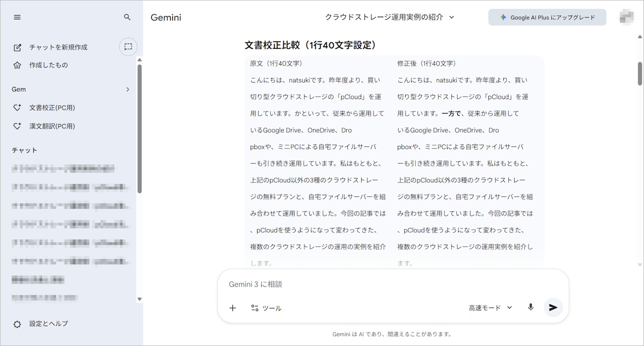Screen dimensions: 644x346
Task: Click Google AI Plus にアップグレード
Action: point(547,17)
